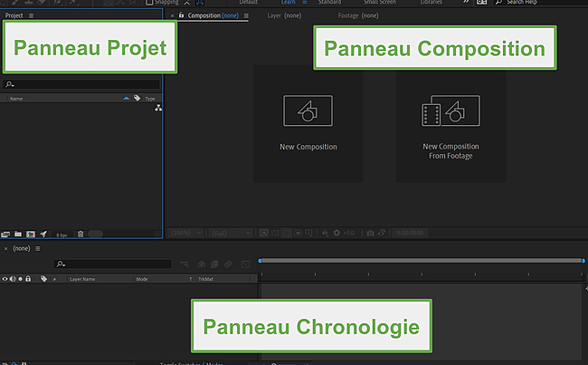Image resolution: width=588 pixels, height=365 pixels.
Task: Choose the Libraries workspace
Action: (x=431, y=2)
